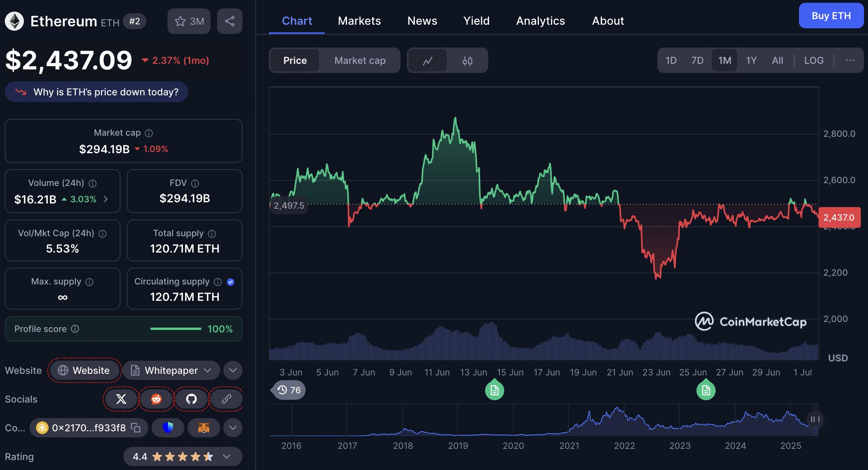Click the verified badge by Circulating supply
This screenshot has height=470, width=868.
pos(231,282)
